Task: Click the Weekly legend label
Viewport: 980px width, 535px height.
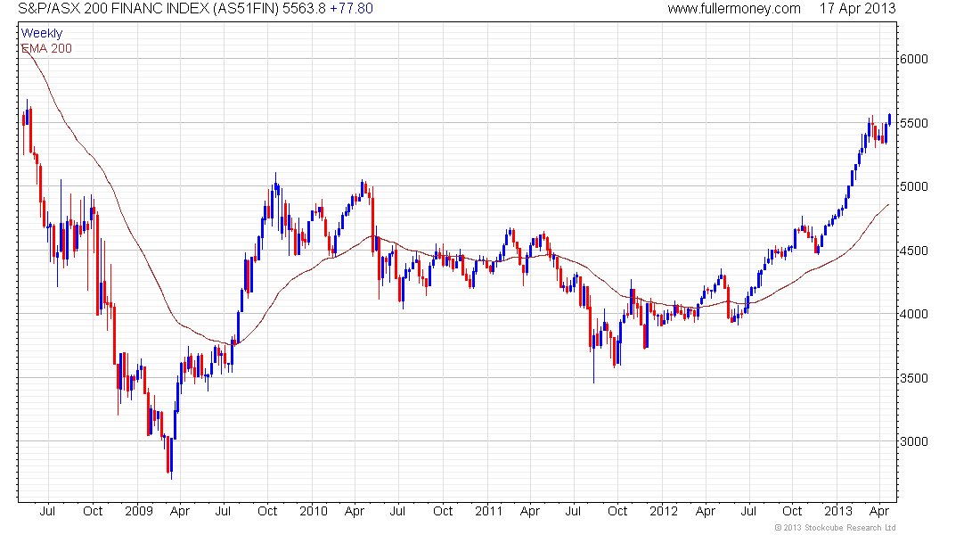Action: (x=42, y=33)
